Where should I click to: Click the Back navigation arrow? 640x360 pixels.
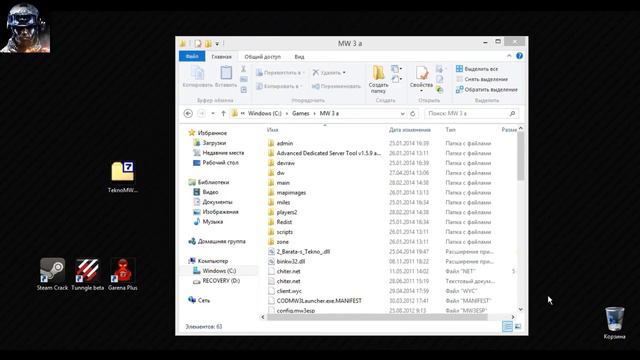188,113
